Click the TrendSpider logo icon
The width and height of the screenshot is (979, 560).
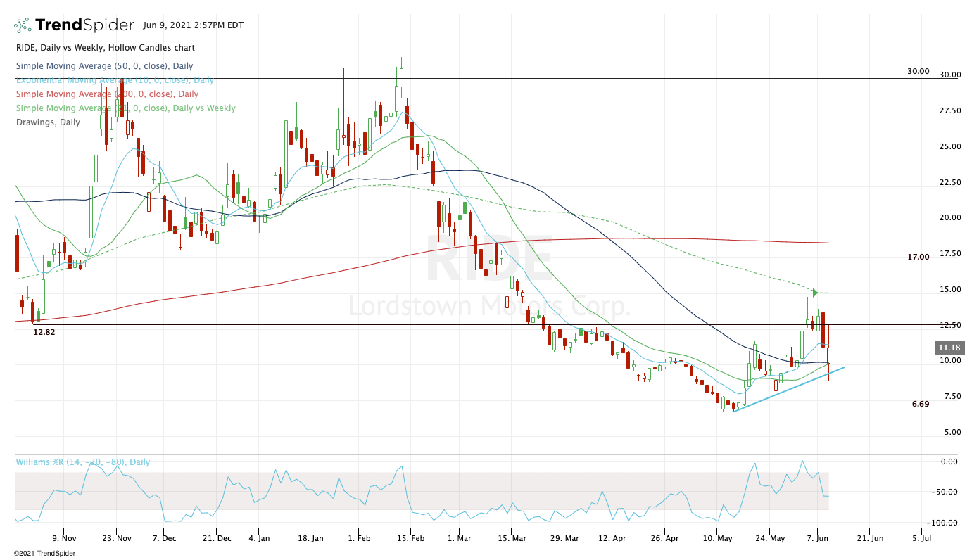pos(23,26)
